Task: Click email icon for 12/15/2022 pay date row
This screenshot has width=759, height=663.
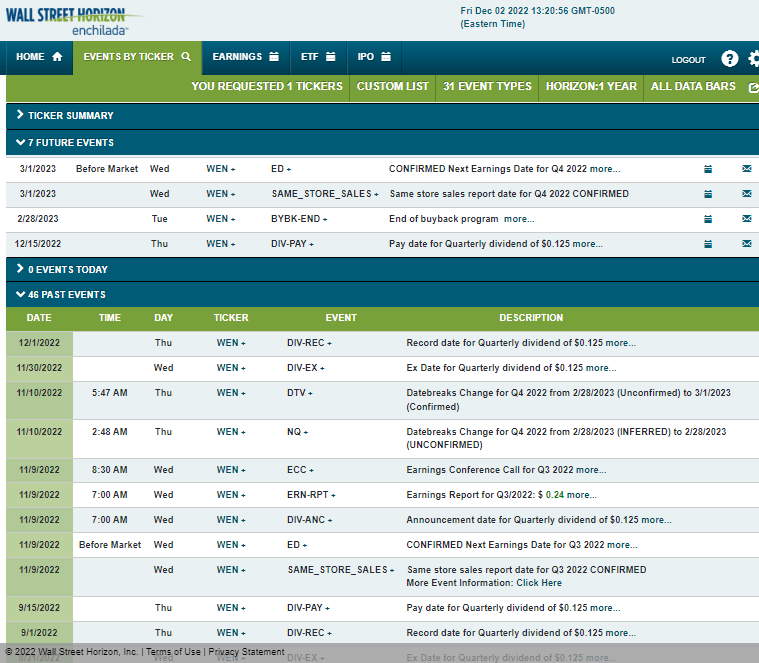Action: 746,244
